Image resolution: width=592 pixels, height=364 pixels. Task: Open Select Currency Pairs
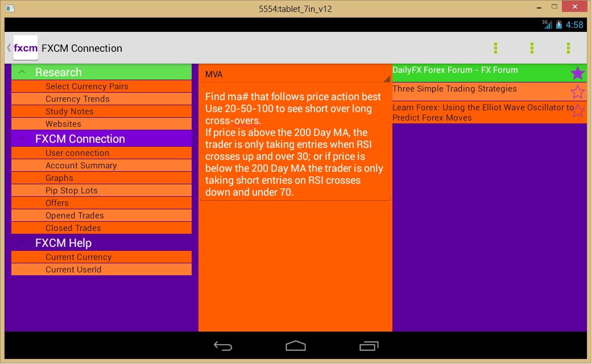coord(101,86)
